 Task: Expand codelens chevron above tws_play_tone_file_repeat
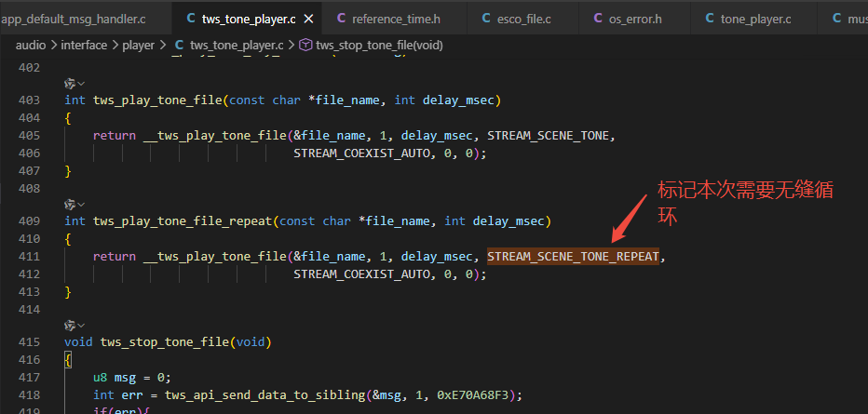tap(81, 205)
